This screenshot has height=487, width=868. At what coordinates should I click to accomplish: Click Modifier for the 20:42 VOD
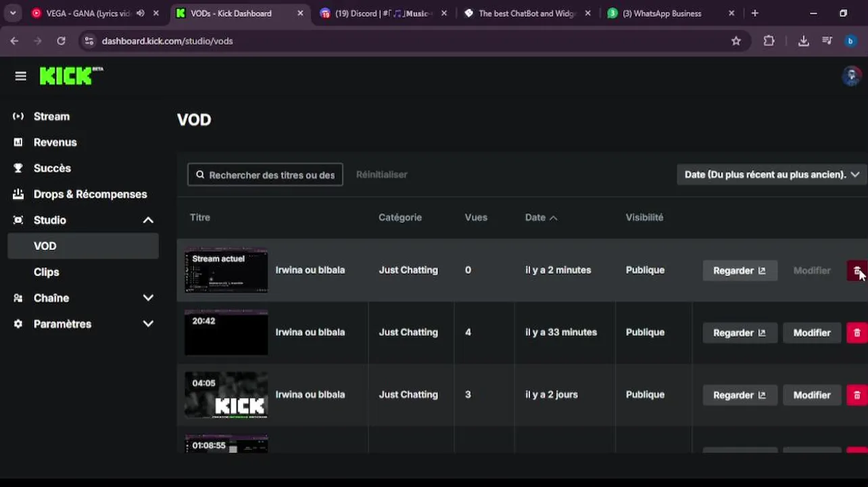811,333
